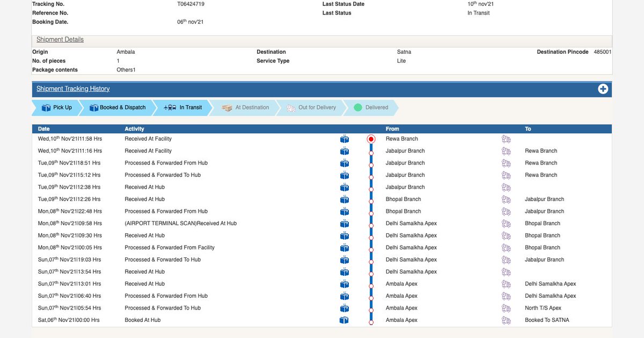Image resolution: width=644 pixels, height=338 pixels.
Task: Select the Out for Delivery status step
Action: point(311,107)
